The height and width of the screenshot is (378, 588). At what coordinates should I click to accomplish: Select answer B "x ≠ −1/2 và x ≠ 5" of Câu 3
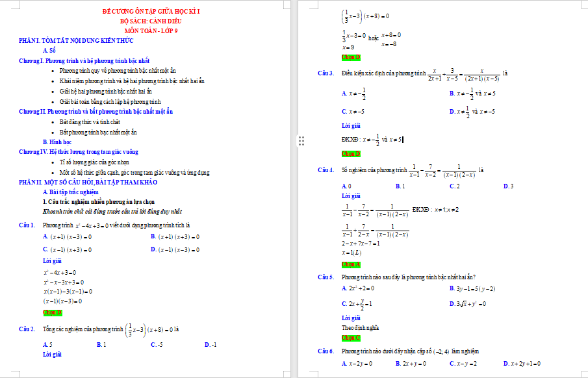click(x=472, y=94)
